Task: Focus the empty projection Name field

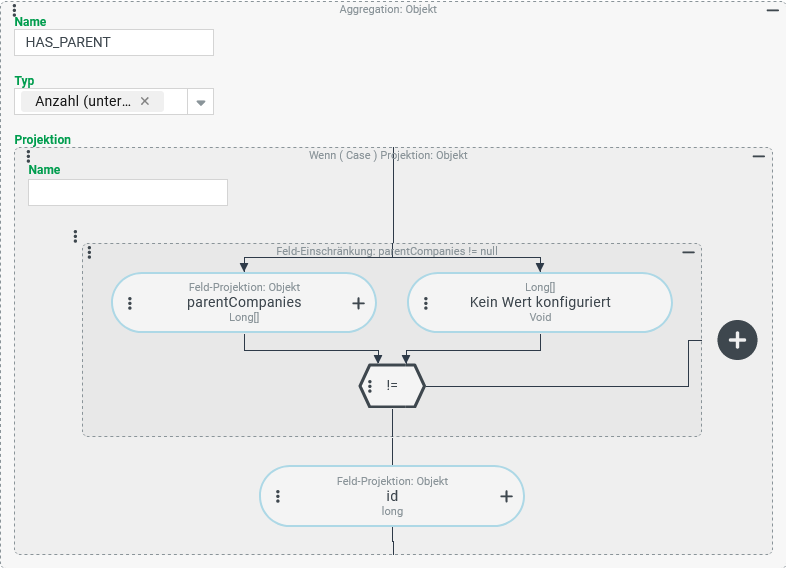Action: coord(128,192)
